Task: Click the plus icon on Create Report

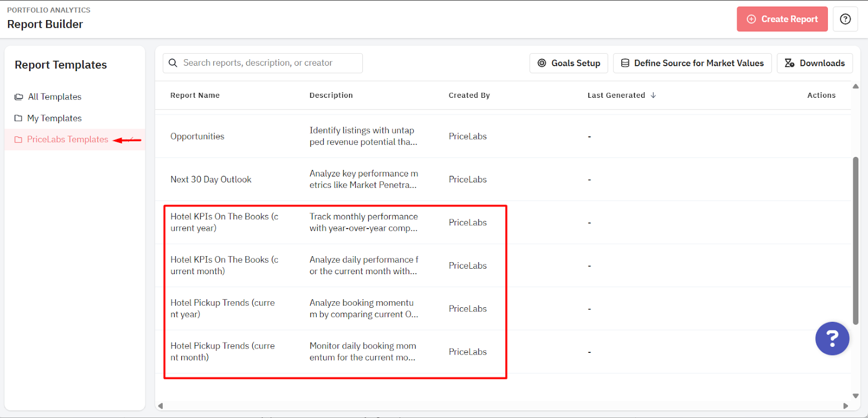Action: coord(751,19)
